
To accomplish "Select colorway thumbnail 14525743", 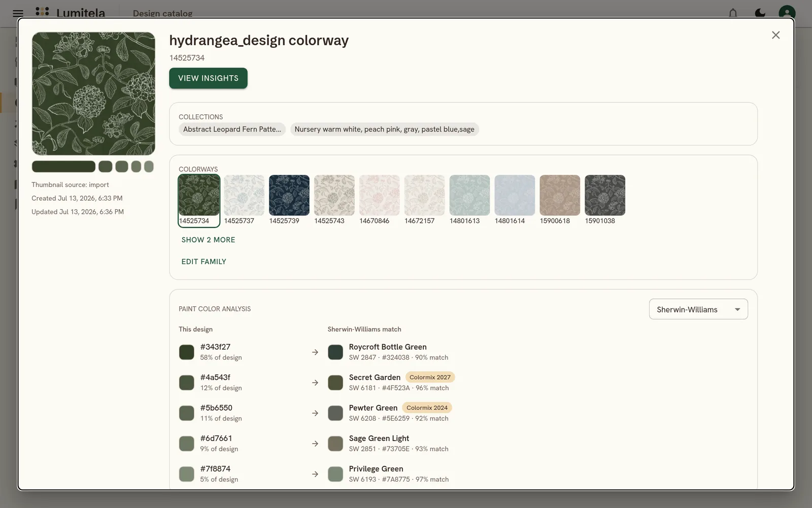I will (334, 200).
